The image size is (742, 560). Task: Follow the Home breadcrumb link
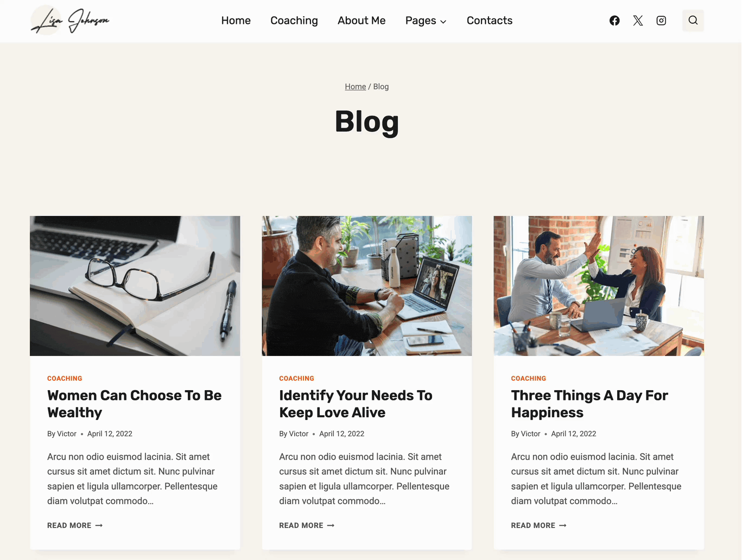point(356,87)
